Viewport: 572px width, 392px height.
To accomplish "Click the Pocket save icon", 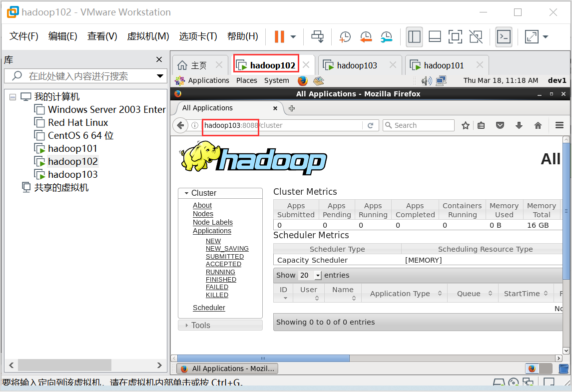I will (500, 125).
